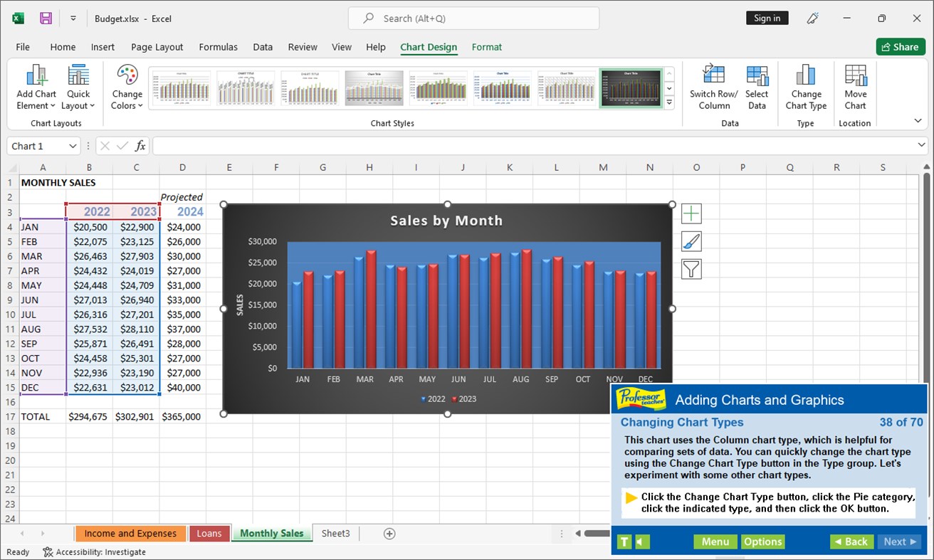Save the workbook using the Save icon
Viewport: 934px width, 560px height.
click(46, 18)
